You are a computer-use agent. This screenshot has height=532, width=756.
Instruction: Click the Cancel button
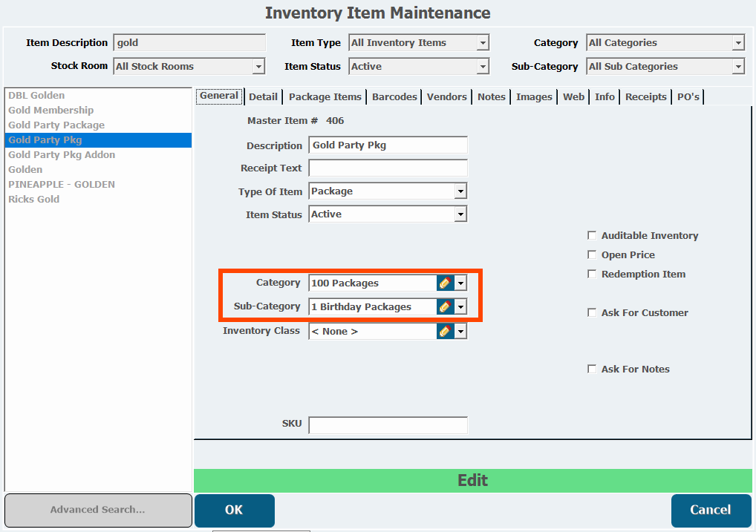pos(711,510)
